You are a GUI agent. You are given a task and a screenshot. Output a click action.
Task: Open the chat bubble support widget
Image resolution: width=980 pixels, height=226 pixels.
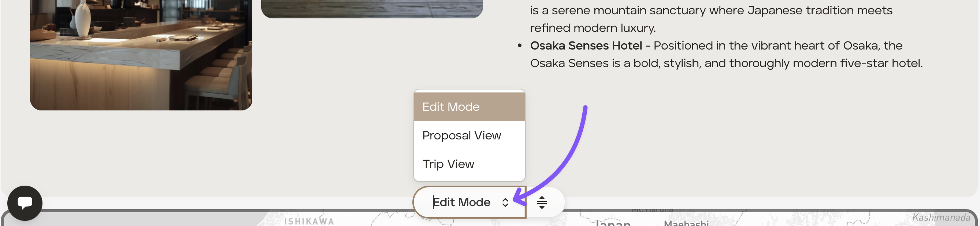point(25,203)
